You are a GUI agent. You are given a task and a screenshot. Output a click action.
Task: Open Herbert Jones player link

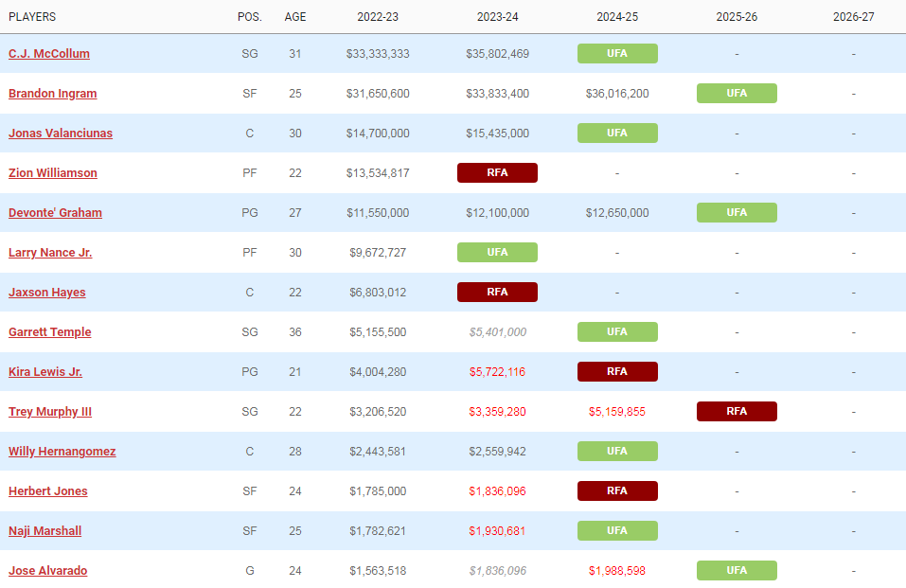tap(48, 491)
